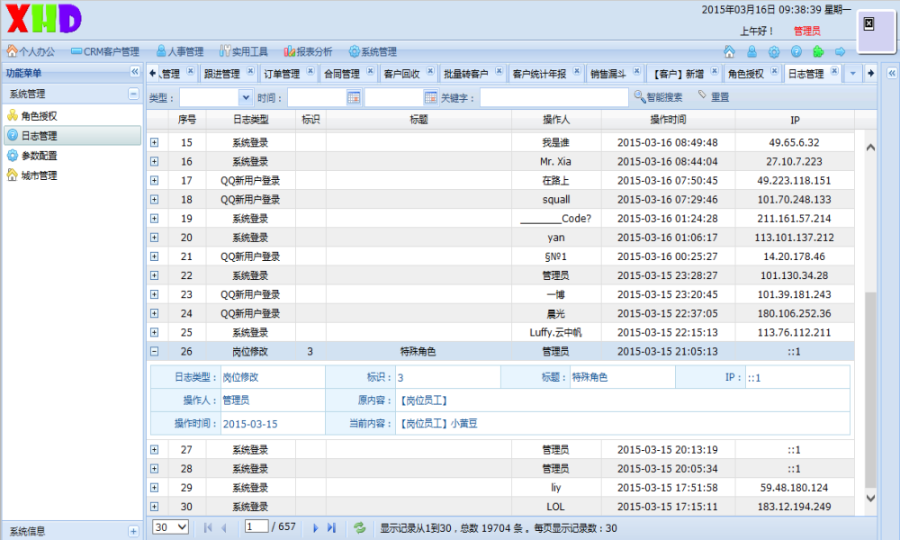Expand log row 22
The height and width of the screenshot is (540, 900).
click(x=154, y=275)
